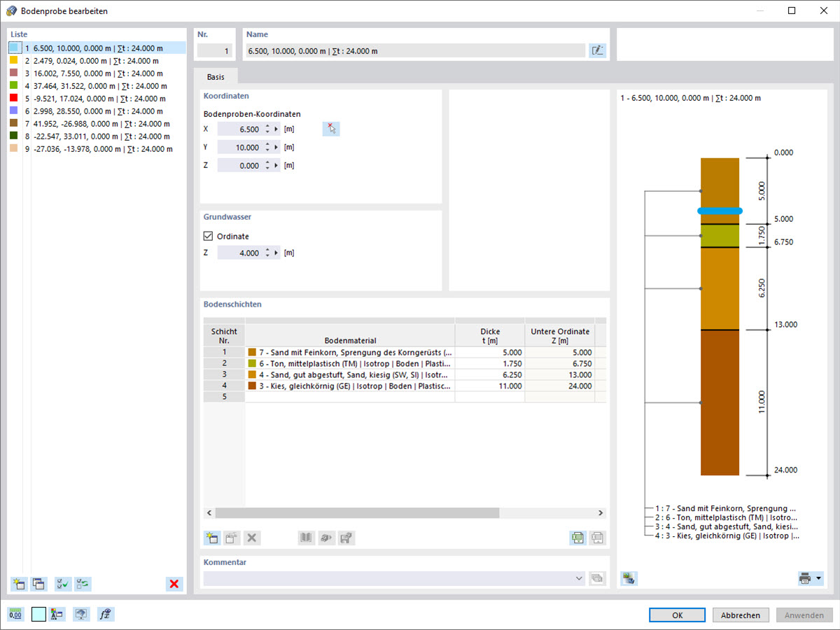Click person with view icon in bottom bar

[57, 614]
